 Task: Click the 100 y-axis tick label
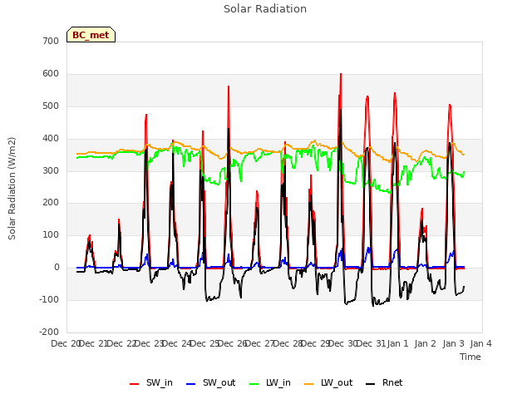(51, 234)
